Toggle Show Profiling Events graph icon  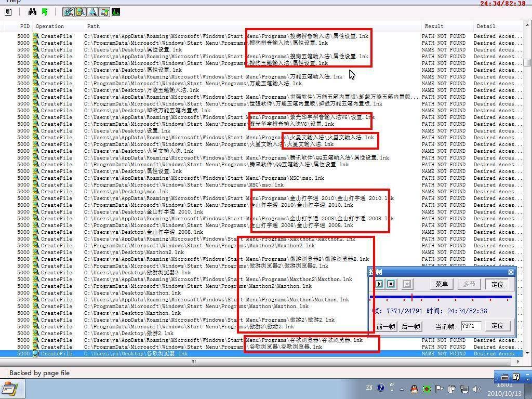point(116,12)
